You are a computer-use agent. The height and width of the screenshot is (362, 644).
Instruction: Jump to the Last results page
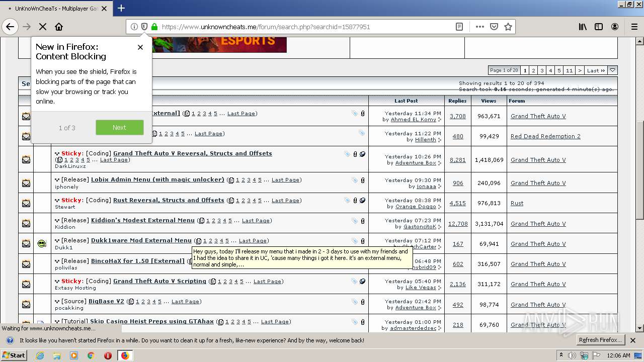[596, 70]
